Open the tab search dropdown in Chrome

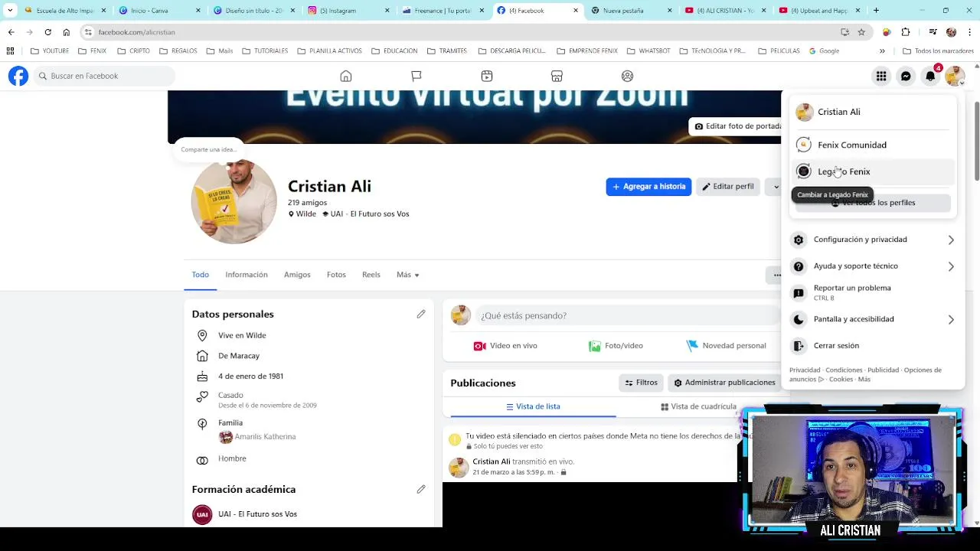point(10,11)
